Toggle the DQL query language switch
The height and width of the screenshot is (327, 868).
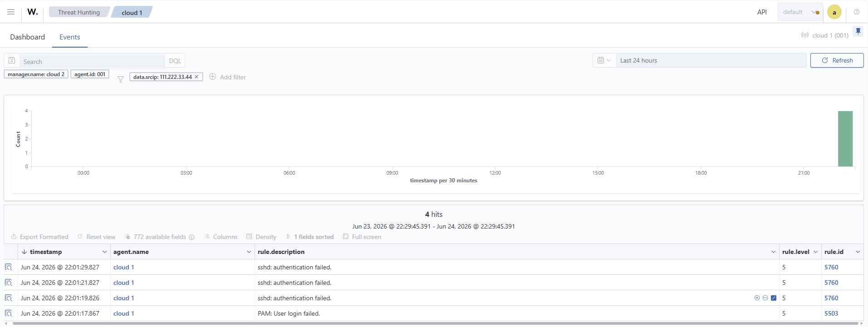[x=175, y=61]
